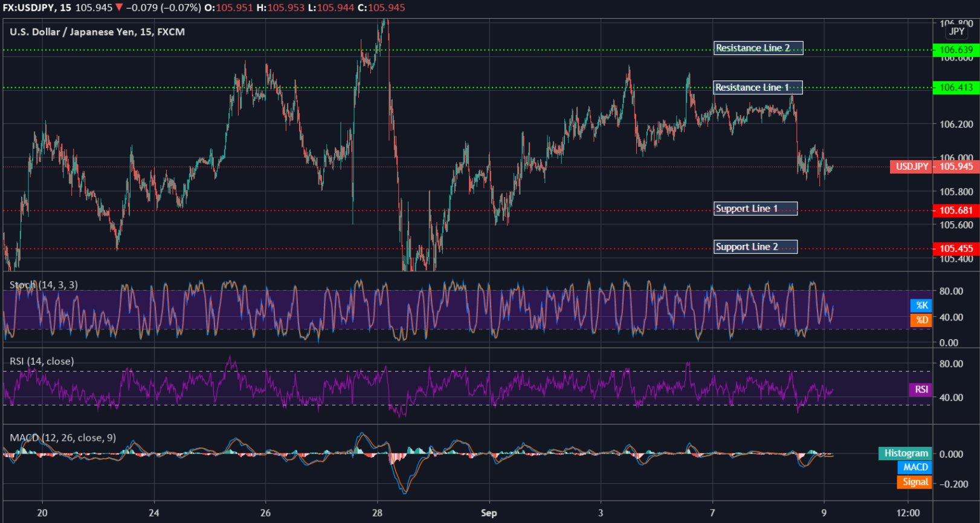The width and height of the screenshot is (980, 523).
Task: Click the 105.800 price axis value
Action: 956,192
